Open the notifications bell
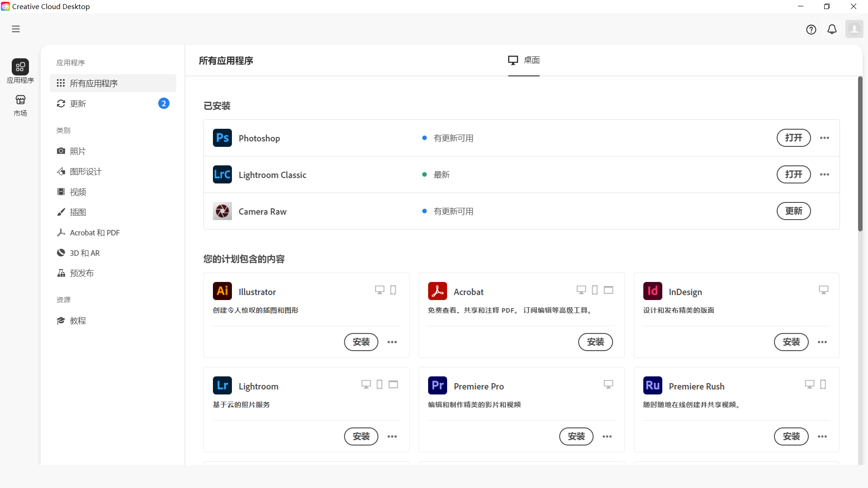Image resolution: width=868 pixels, height=488 pixels. tap(832, 29)
